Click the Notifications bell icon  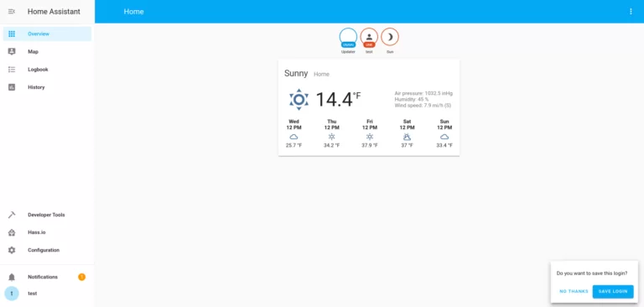coord(12,277)
